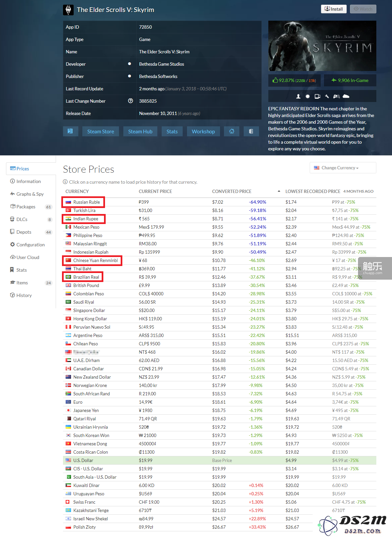This screenshot has height=537, width=392.
Task: Click the single-player person icon under the game image
Action: (x=298, y=96)
